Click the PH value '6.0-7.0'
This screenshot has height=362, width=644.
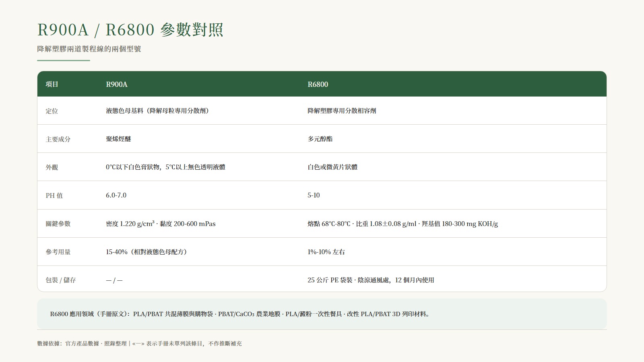point(116,195)
